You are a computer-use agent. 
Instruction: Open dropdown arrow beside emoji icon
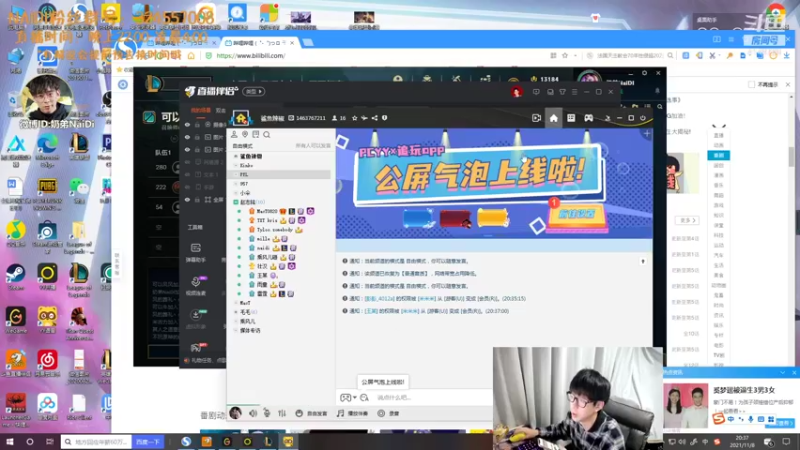click(355, 397)
